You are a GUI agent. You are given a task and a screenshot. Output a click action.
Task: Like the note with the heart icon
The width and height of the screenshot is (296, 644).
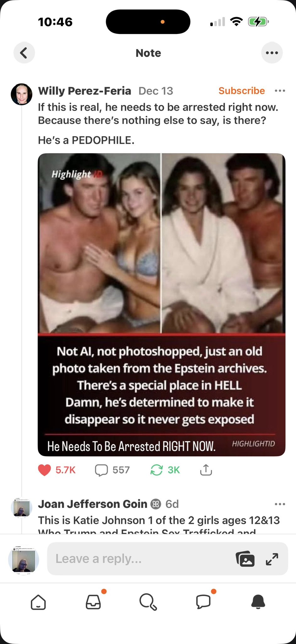click(x=44, y=470)
